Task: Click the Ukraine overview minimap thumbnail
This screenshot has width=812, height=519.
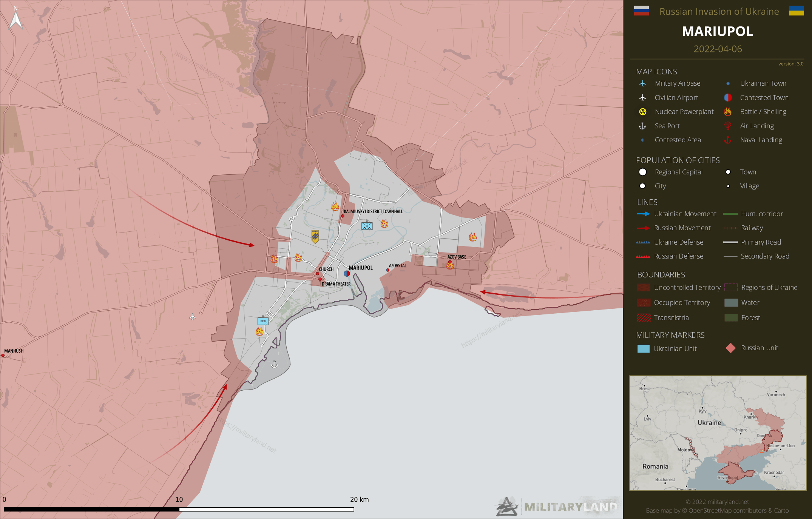Action: point(718,433)
